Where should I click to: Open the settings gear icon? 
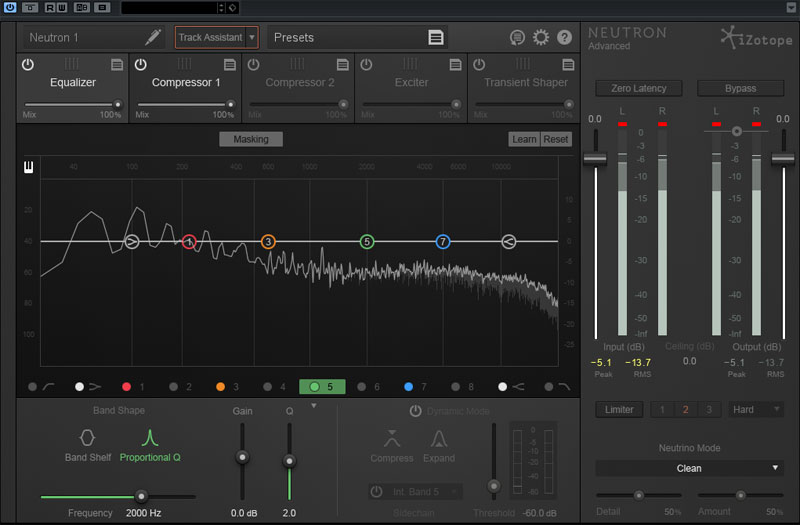541,37
